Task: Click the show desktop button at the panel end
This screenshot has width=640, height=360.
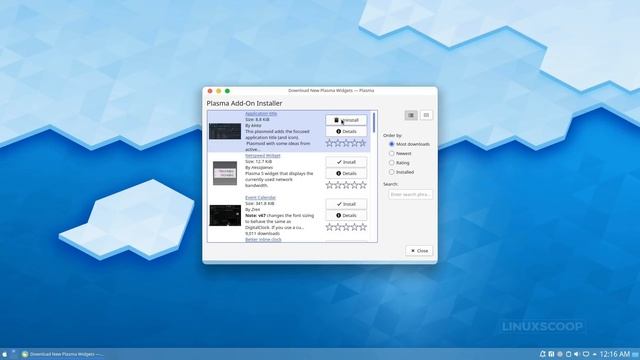Action: point(636,354)
